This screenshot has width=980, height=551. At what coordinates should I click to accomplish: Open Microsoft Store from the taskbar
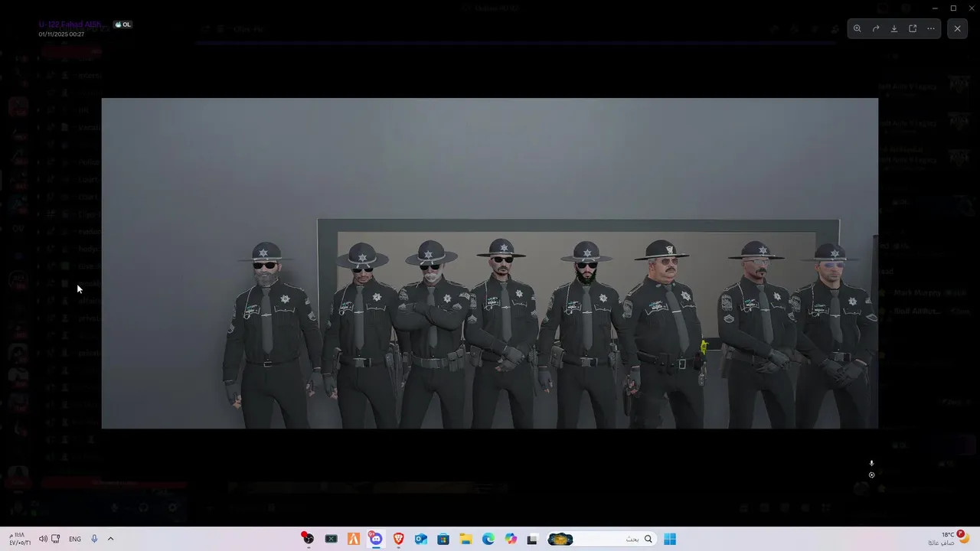(x=443, y=539)
